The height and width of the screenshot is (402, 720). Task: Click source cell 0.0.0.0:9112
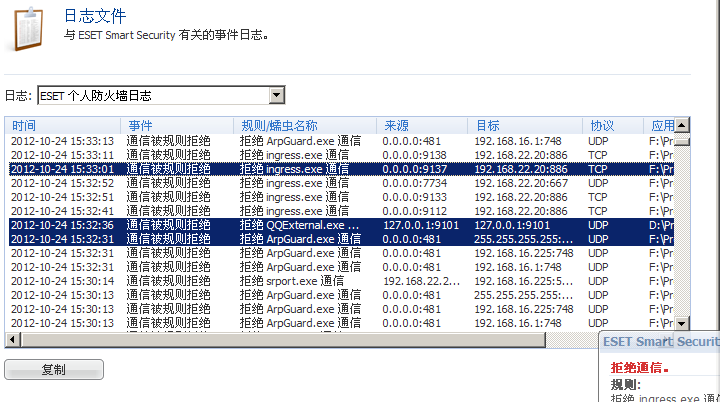[414, 211]
